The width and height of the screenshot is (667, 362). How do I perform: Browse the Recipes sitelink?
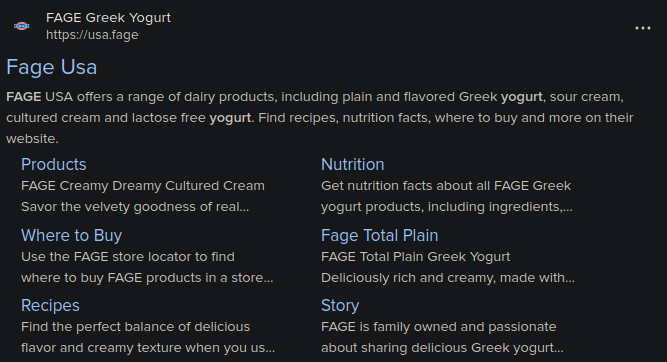[50, 305]
